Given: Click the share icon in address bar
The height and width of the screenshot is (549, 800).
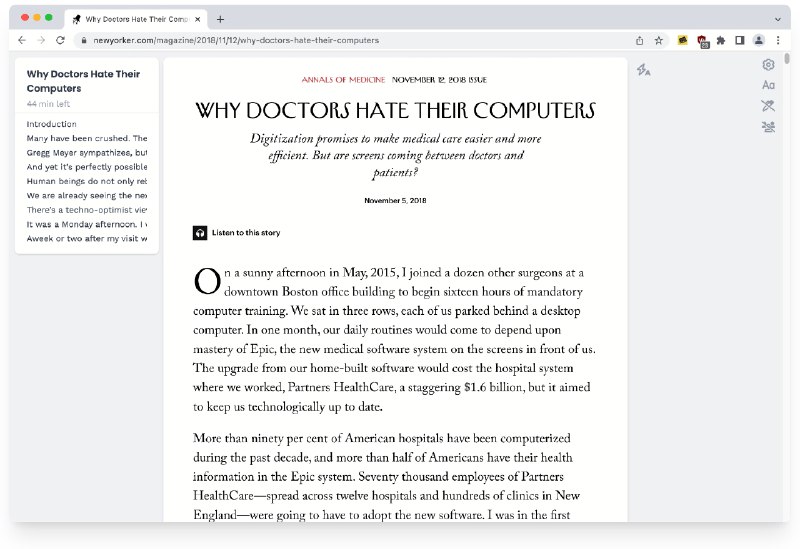Looking at the screenshot, I should point(639,40).
